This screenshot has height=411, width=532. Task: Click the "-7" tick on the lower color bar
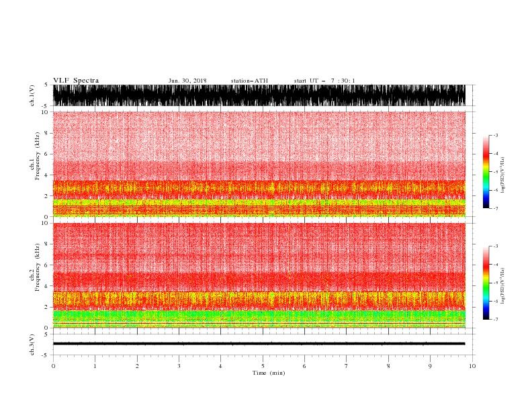pos(496,319)
